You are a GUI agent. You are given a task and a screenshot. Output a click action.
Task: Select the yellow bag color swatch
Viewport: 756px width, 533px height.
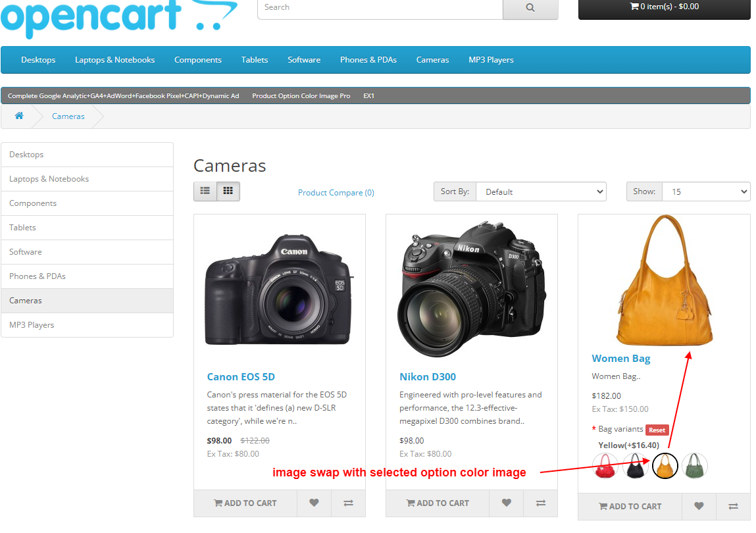[665, 465]
